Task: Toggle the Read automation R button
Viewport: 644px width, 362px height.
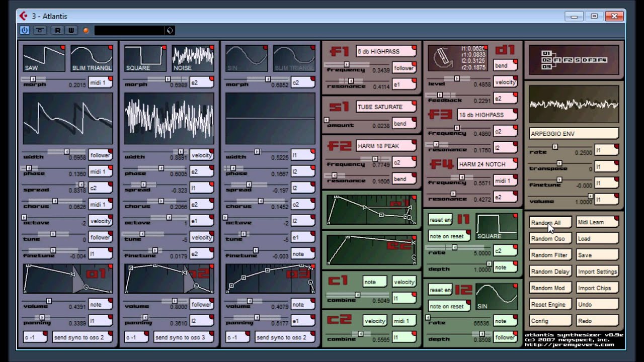Action: click(x=58, y=31)
